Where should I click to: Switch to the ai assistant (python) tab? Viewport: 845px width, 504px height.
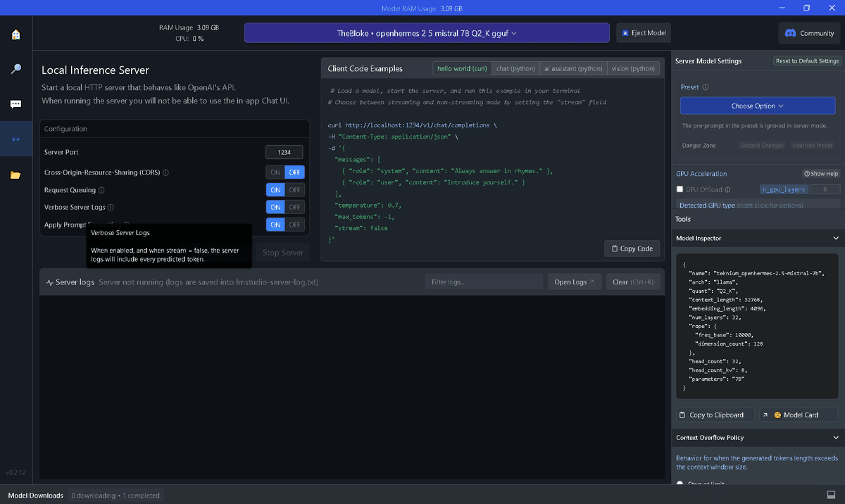tap(573, 69)
